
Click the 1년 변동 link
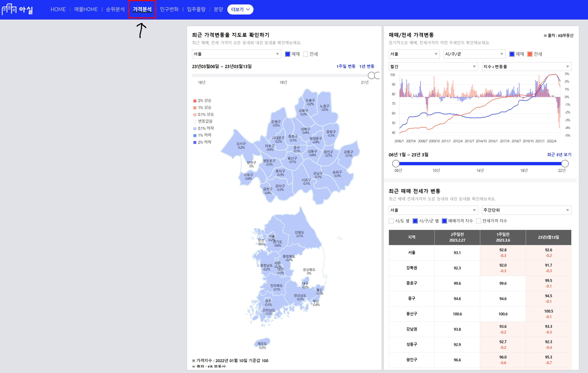367,66
